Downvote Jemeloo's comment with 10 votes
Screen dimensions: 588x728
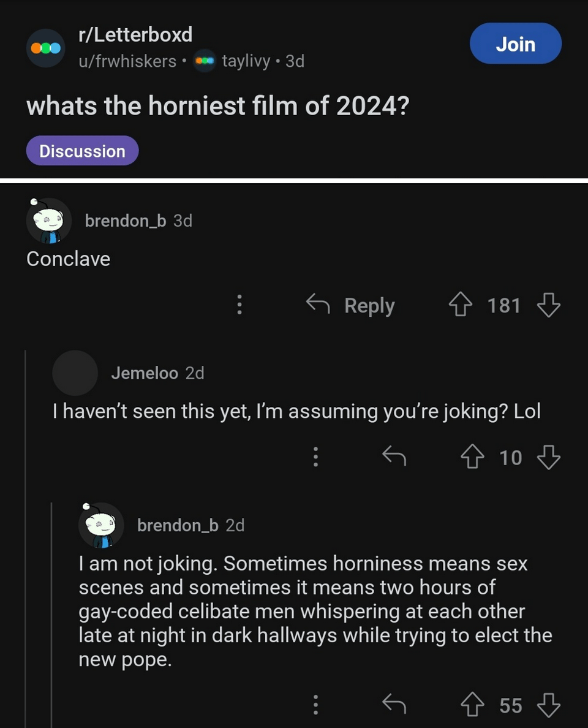click(x=548, y=457)
